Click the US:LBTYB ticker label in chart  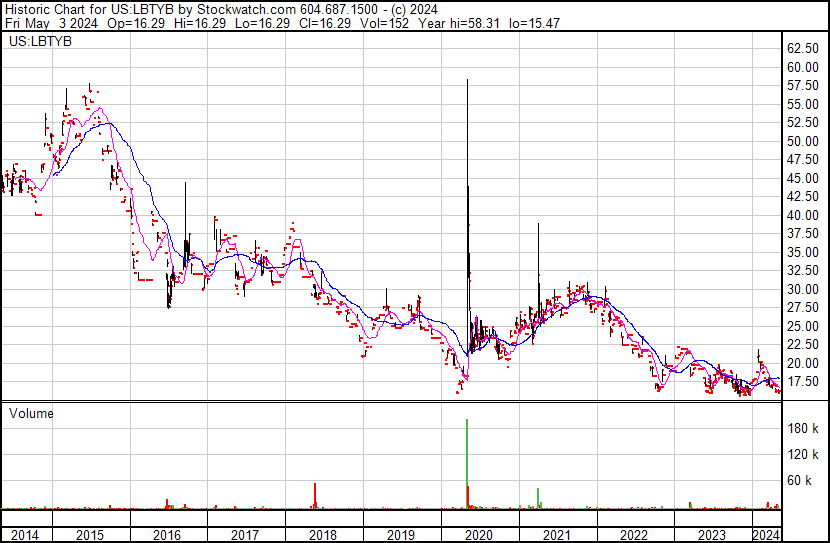coord(37,43)
